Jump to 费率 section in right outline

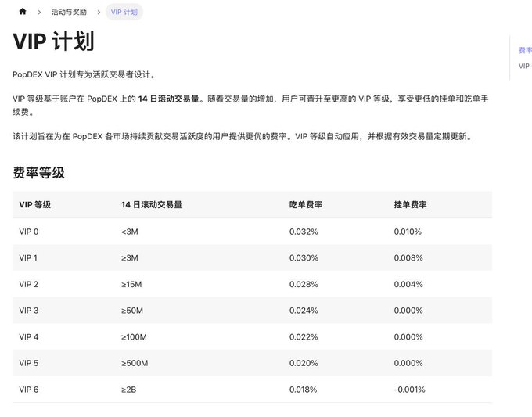(525, 50)
